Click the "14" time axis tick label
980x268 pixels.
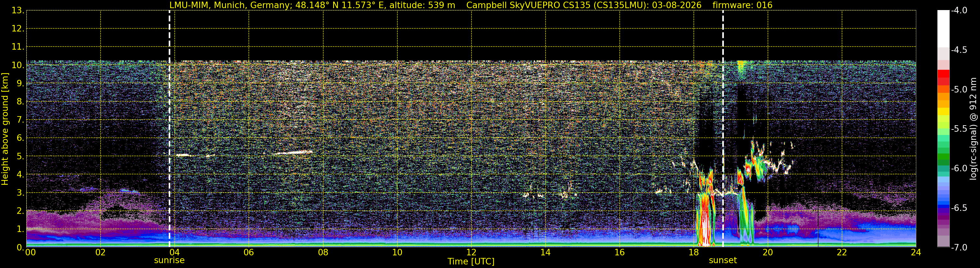[x=545, y=252]
